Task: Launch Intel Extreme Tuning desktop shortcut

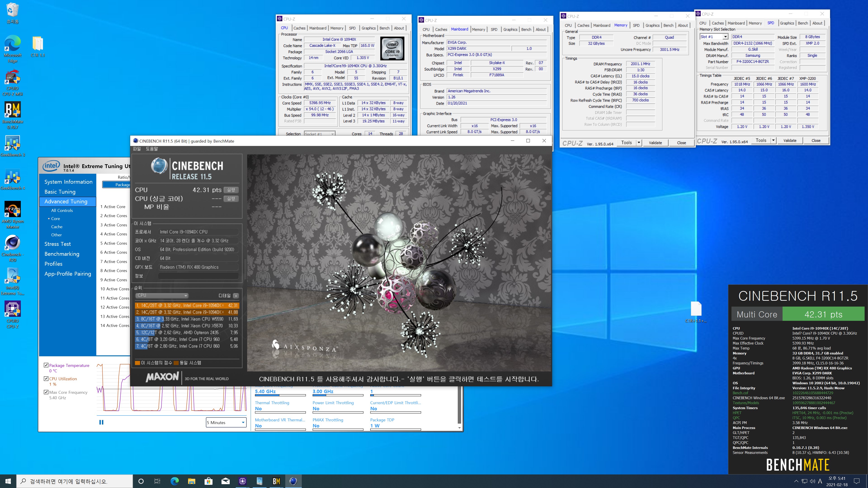Action: (x=12, y=281)
